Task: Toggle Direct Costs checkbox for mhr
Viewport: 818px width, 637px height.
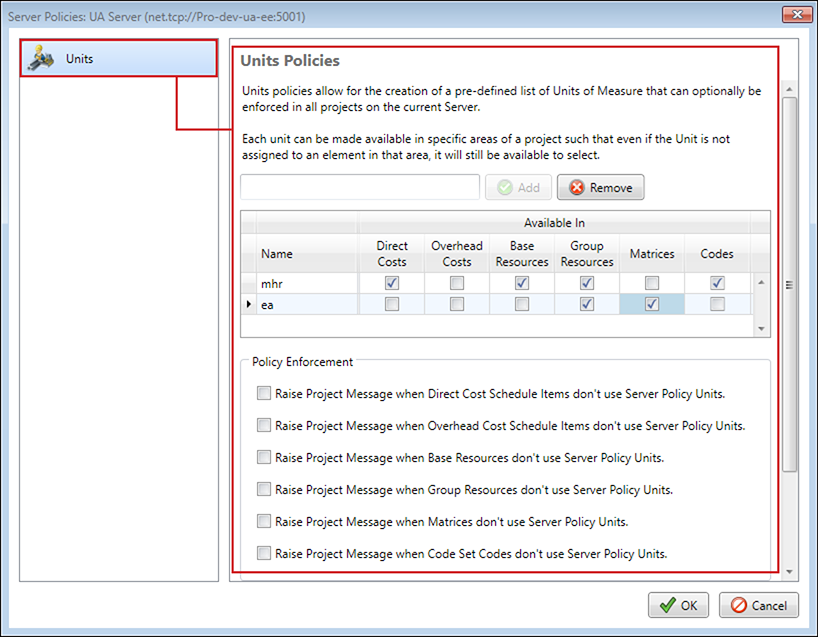Action: (392, 284)
